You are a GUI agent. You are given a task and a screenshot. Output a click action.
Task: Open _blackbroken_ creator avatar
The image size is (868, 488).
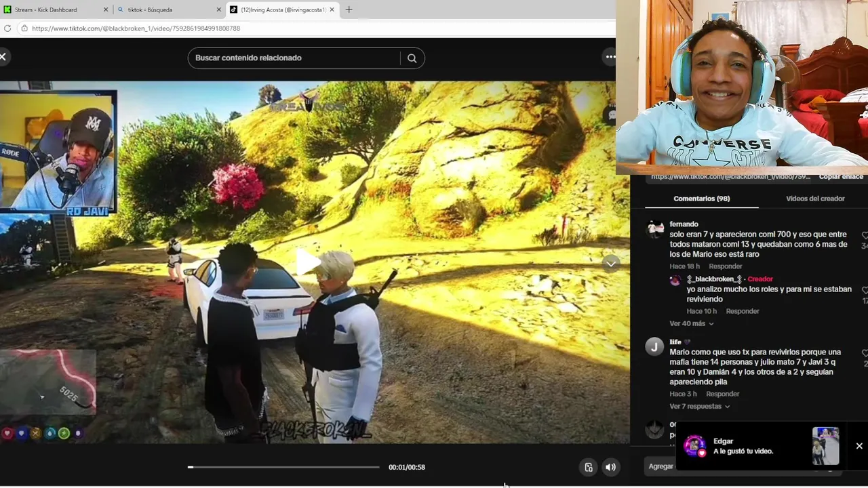click(x=675, y=280)
